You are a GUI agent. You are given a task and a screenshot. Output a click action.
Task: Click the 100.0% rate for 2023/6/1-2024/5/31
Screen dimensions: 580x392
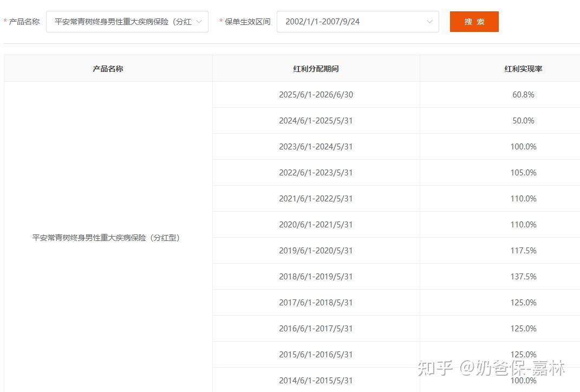pyautogui.click(x=523, y=146)
